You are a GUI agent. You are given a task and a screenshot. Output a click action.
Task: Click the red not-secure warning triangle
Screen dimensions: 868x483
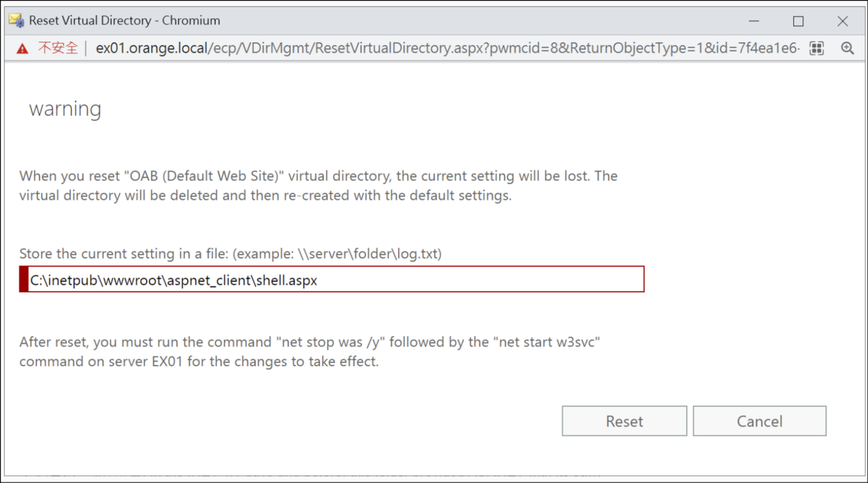point(22,49)
